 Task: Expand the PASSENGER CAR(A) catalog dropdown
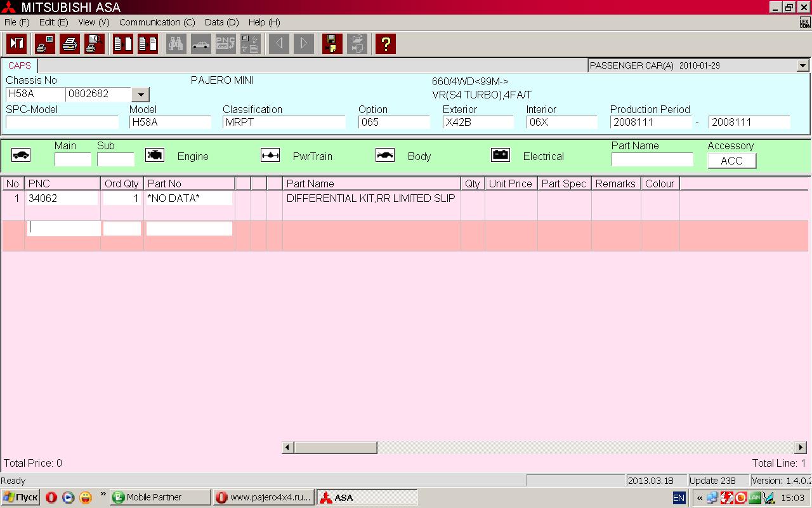coord(802,65)
